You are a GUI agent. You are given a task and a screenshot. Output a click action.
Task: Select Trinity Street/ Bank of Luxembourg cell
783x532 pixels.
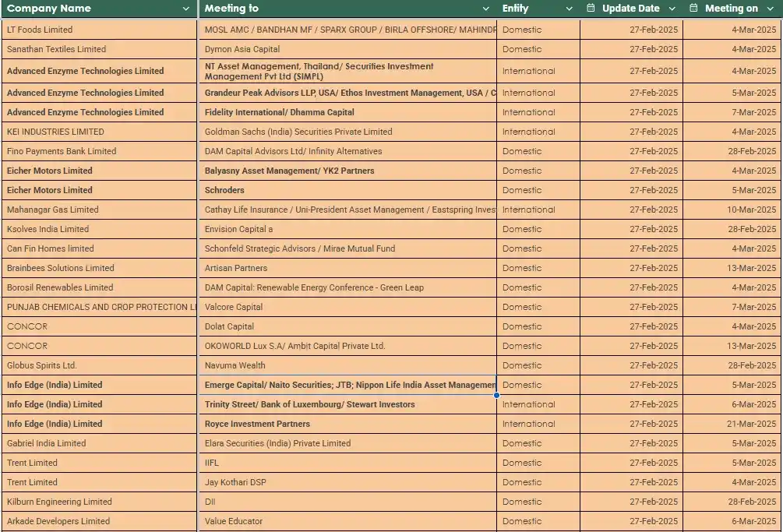point(347,404)
